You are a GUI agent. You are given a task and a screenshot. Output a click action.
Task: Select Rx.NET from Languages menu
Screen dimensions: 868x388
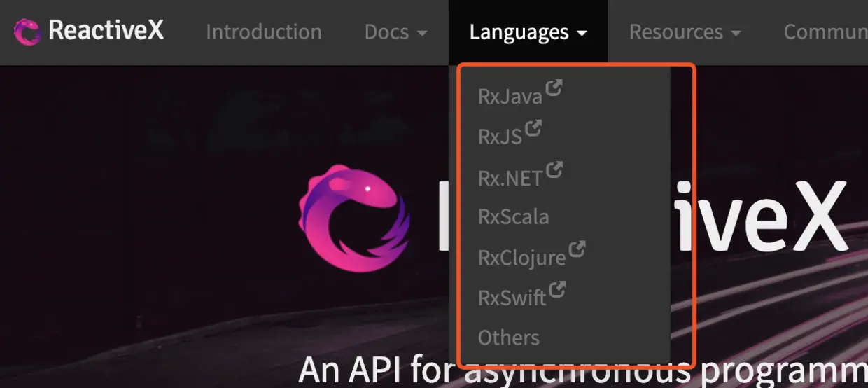[510, 178]
